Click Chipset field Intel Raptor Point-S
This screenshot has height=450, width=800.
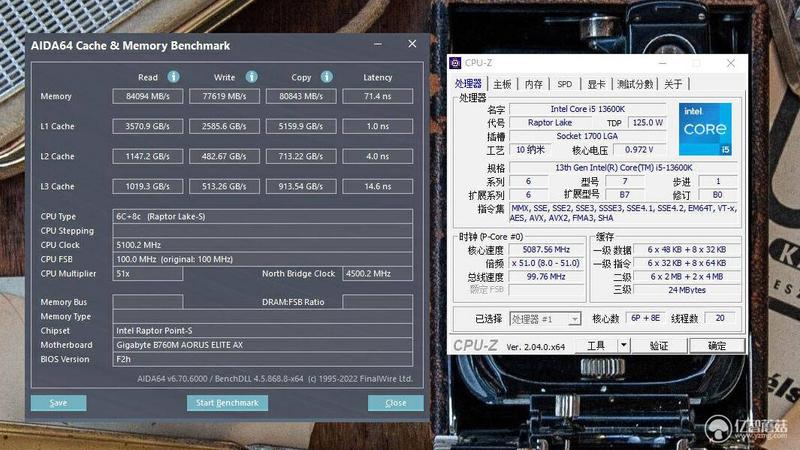262,331
